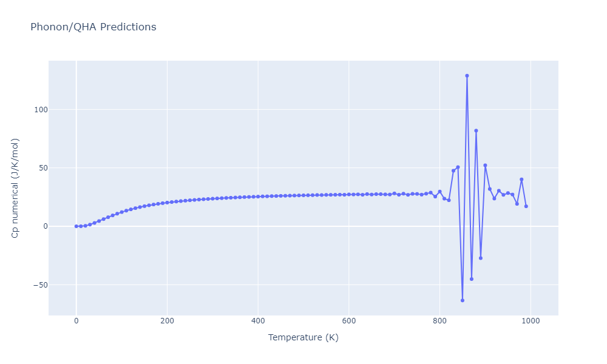This screenshot has width=607, height=364.
Task: Click the x-axis tick label '600'
Action: click(x=349, y=321)
